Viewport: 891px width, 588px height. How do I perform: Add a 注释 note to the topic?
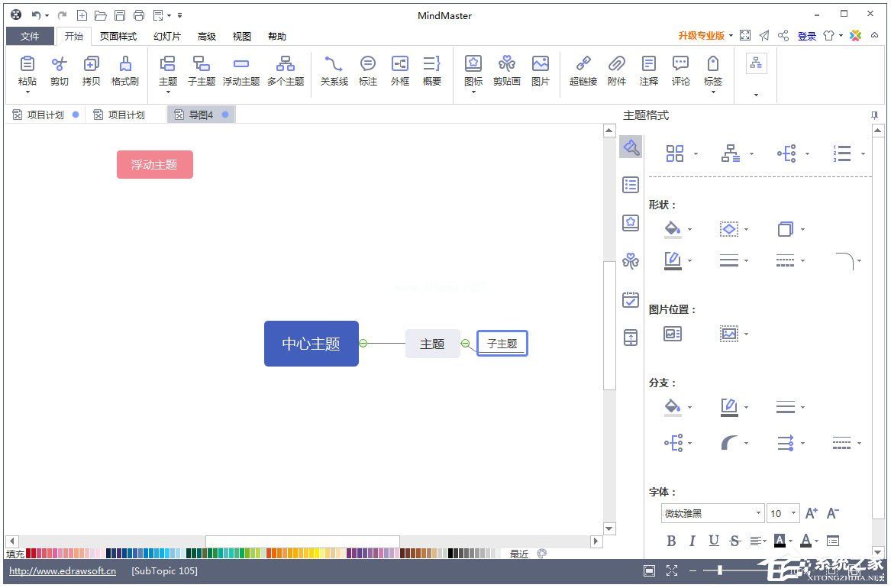point(648,73)
